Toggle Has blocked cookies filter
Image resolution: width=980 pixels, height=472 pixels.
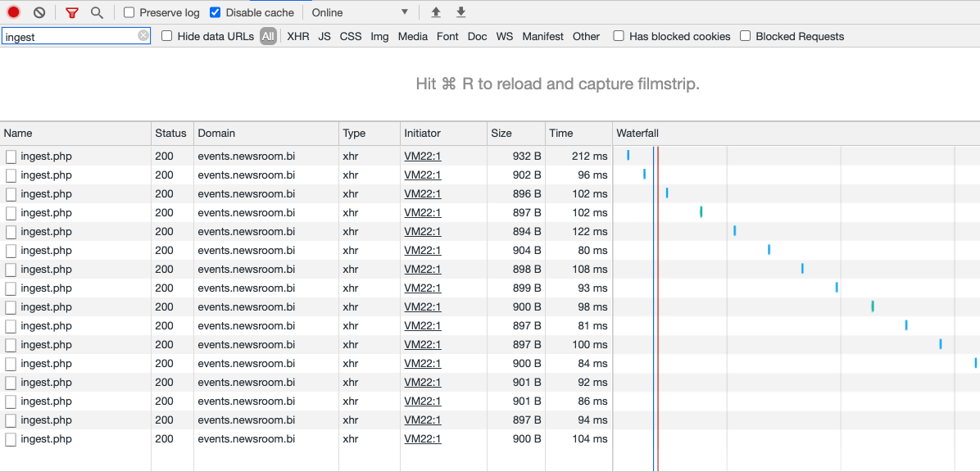tap(619, 36)
